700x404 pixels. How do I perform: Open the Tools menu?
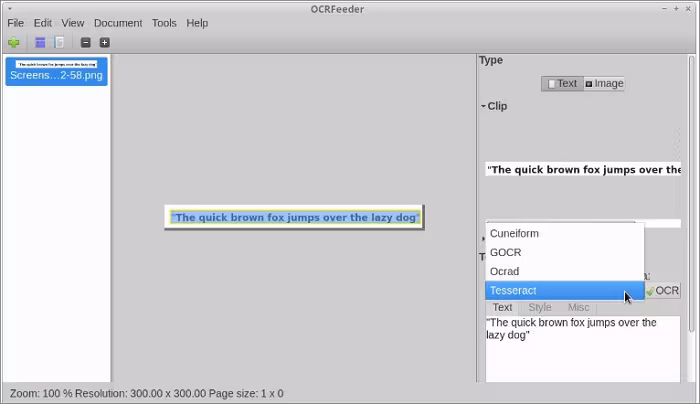(164, 23)
